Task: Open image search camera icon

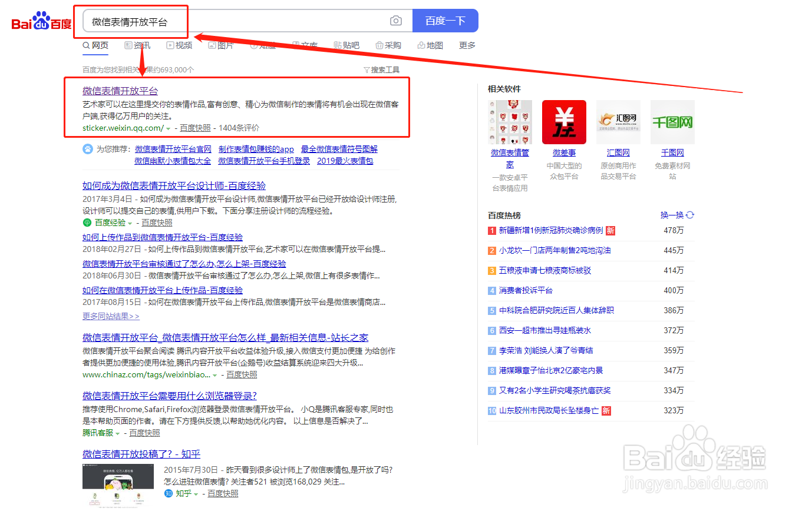Action: click(x=396, y=21)
